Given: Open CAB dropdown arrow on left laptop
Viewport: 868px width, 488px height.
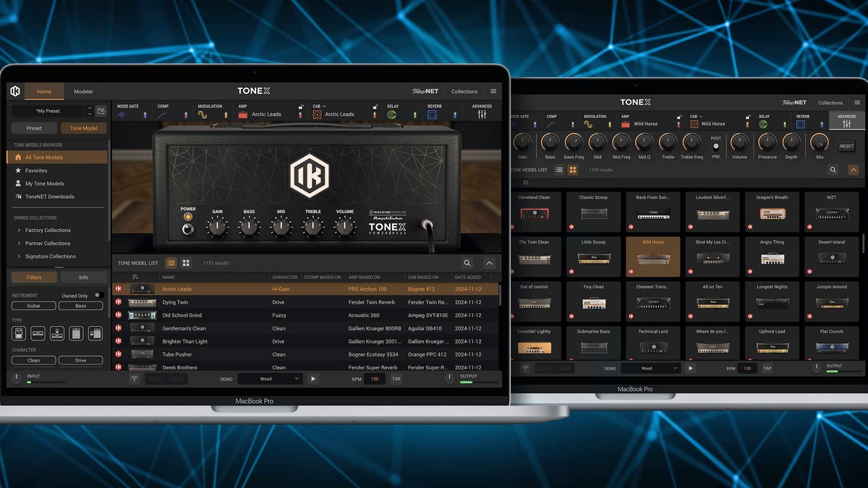Looking at the screenshot, I should tap(324, 106).
